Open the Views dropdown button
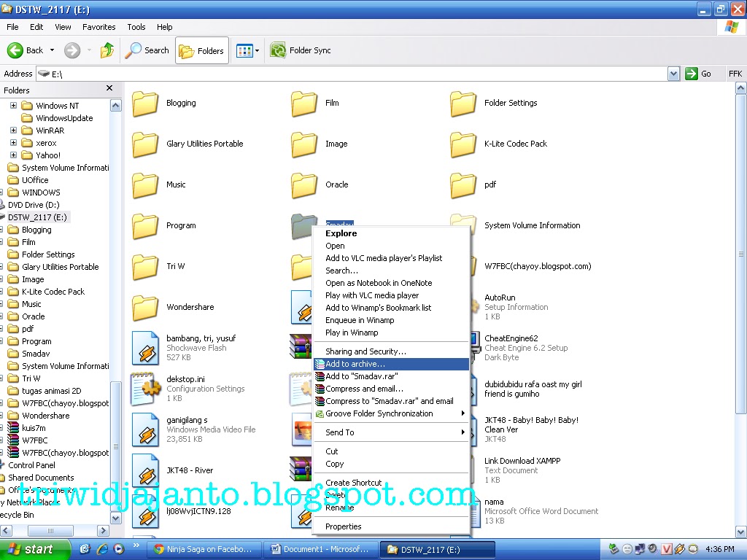Image resolution: width=747 pixels, height=560 pixels. (248, 50)
